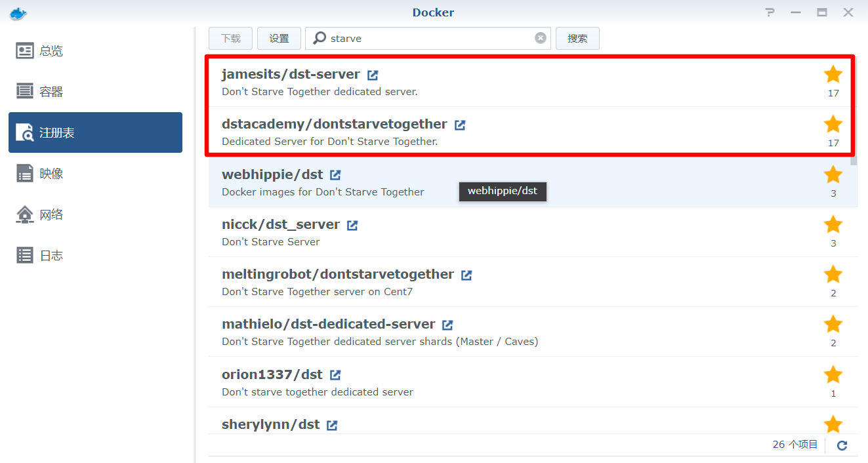Click the 设置 settings button

click(279, 38)
